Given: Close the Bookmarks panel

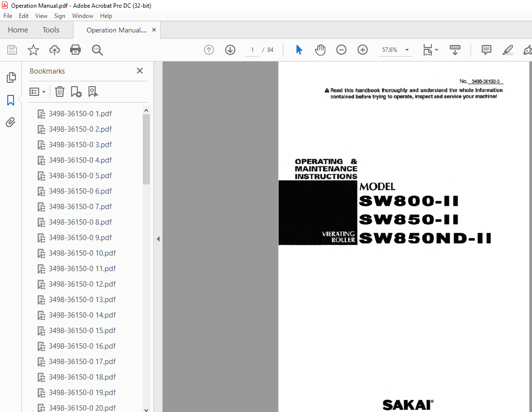Looking at the screenshot, I should 139,71.
